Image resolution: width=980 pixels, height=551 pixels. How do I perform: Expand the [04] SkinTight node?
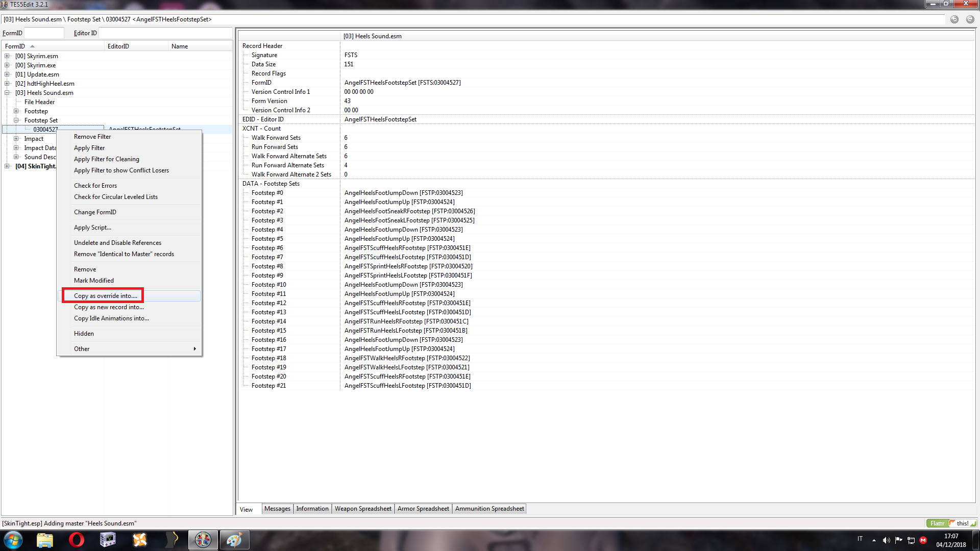7,166
